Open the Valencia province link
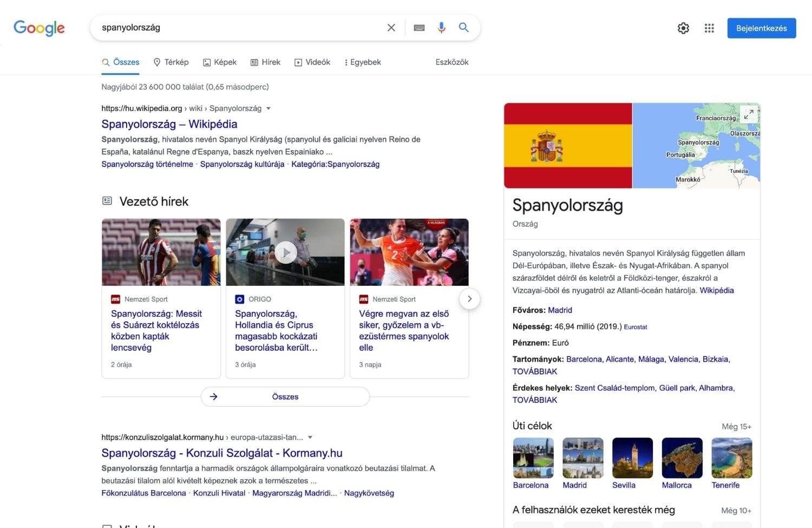 coord(683,359)
